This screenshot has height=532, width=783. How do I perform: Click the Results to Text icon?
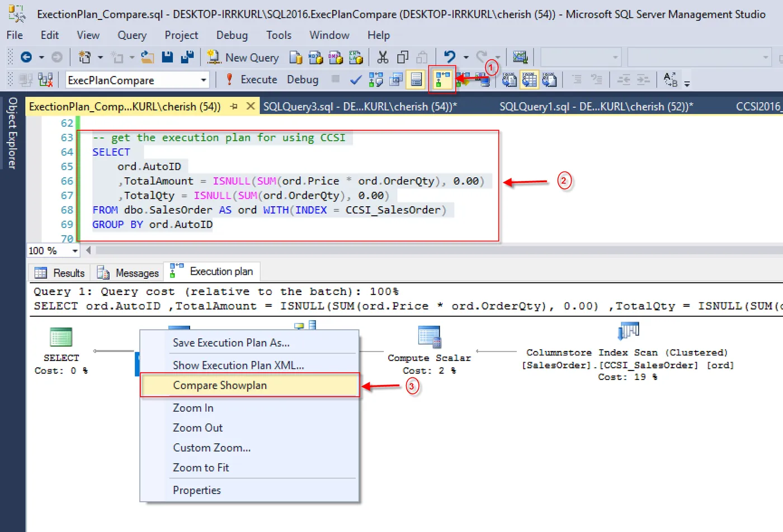509,80
